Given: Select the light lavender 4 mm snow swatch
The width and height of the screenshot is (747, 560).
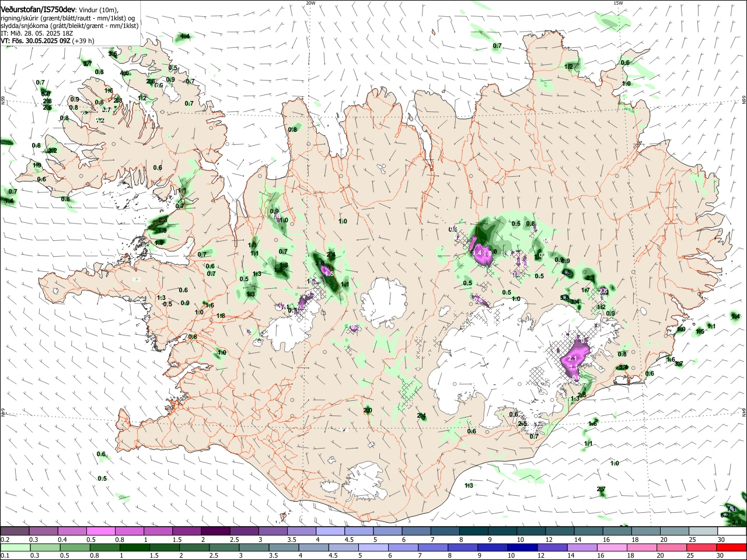Looking at the screenshot, I should click(330, 531).
